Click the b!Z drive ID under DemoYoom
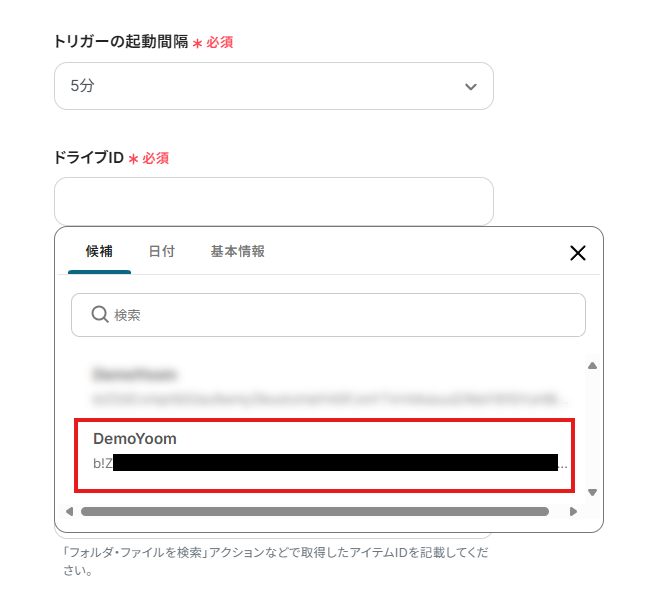The width and height of the screenshot is (664, 593). (x=330, y=463)
